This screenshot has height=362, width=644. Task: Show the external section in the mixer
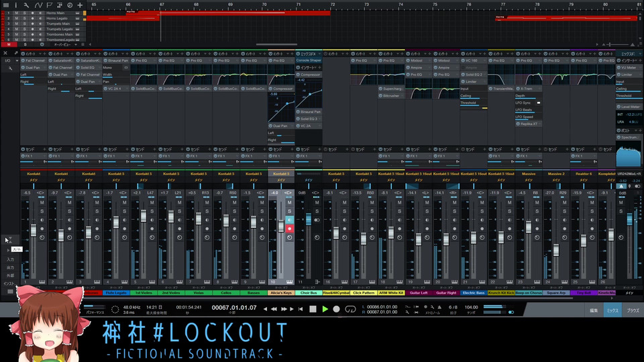(10, 276)
